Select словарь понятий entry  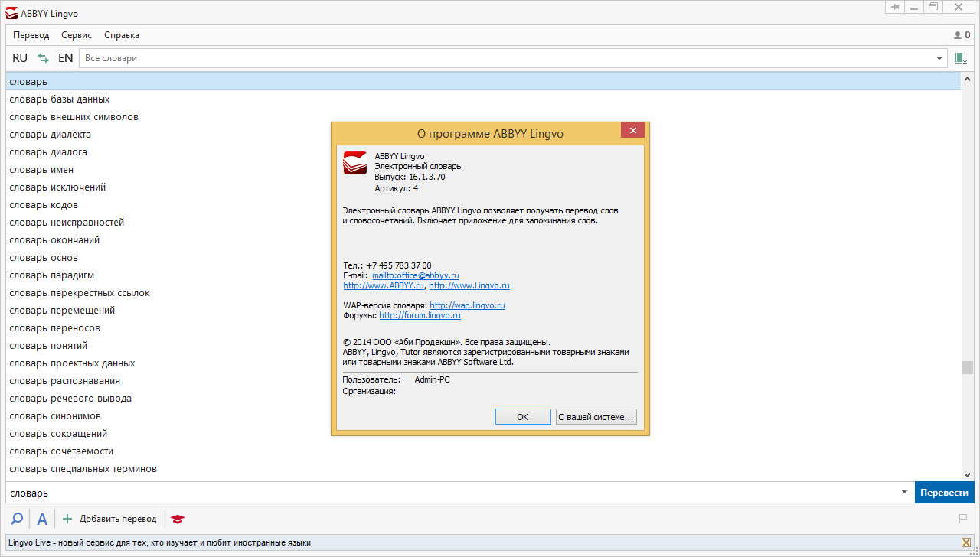click(x=483, y=345)
